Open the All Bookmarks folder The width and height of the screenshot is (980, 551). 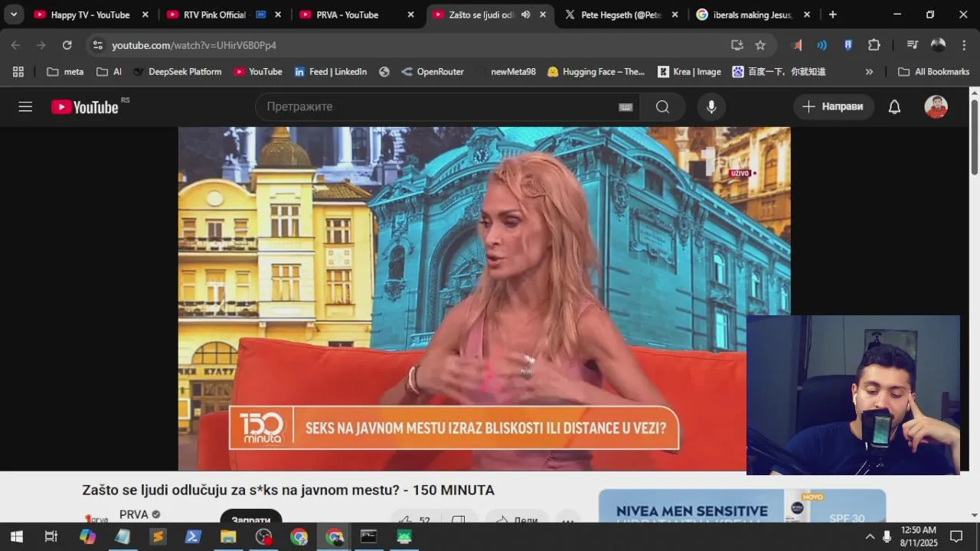pyautogui.click(x=933, y=71)
